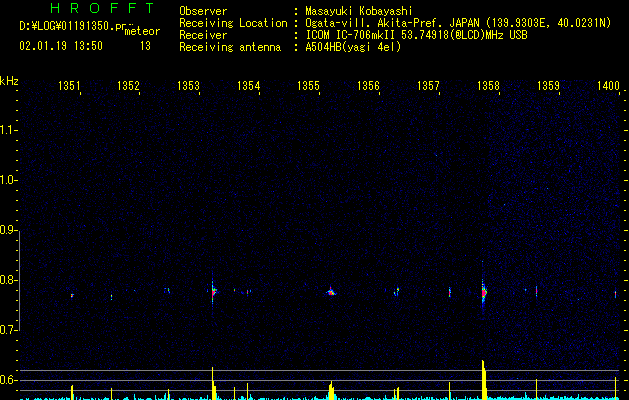Select observer name Masayuki Kobayashi

point(359,11)
